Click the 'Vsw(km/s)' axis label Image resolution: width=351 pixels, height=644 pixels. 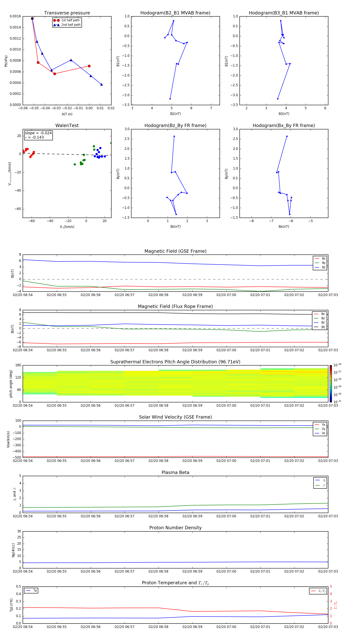coord(8,439)
